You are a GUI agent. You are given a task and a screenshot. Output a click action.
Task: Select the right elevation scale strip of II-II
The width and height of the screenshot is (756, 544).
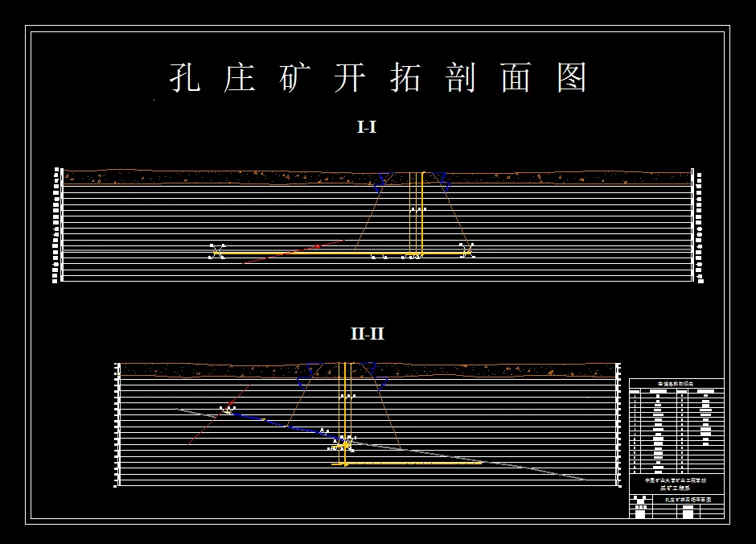tap(619, 418)
